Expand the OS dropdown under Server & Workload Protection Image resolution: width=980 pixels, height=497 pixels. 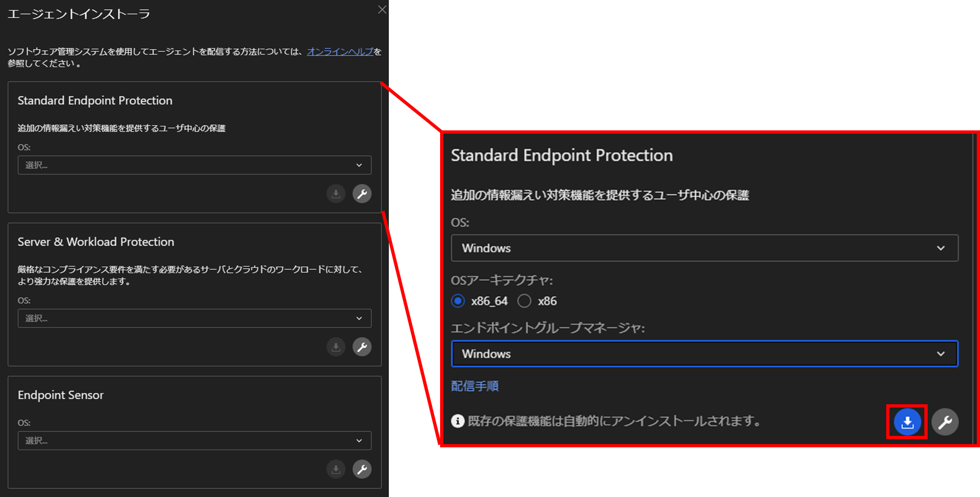click(x=194, y=318)
